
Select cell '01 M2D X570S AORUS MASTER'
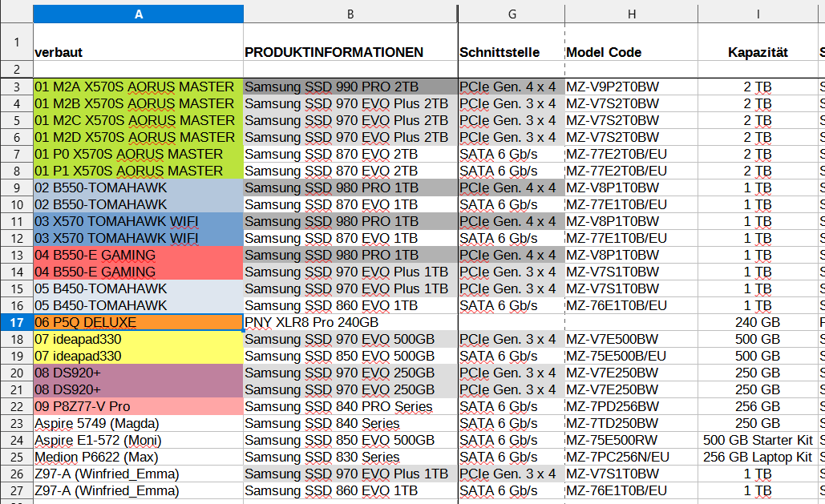click(139, 137)
